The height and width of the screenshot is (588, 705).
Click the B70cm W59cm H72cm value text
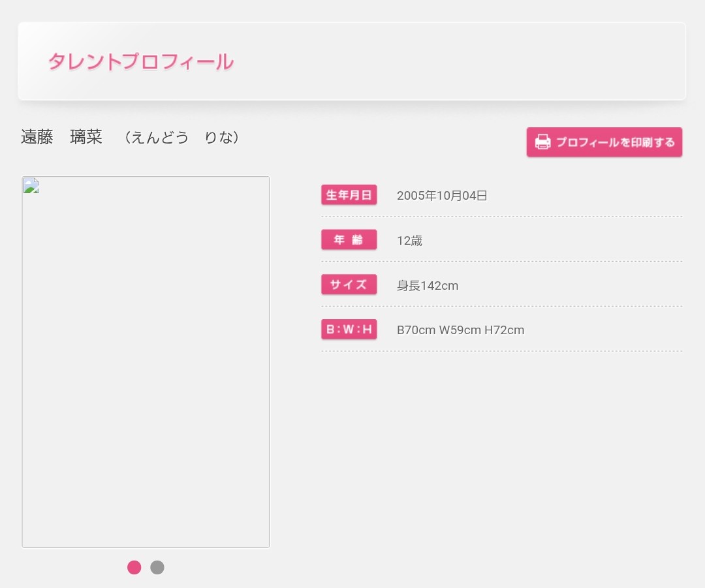pyautogui.click(x=460, y=330)
